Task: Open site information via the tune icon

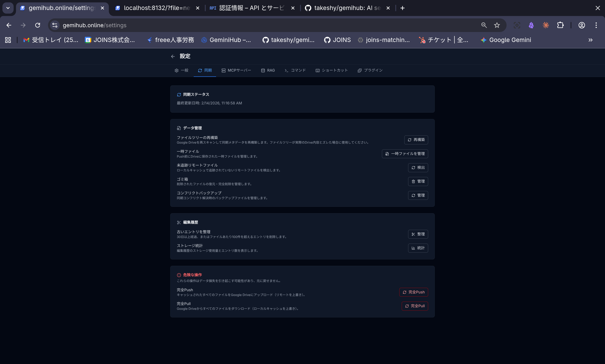Action: 54,25
